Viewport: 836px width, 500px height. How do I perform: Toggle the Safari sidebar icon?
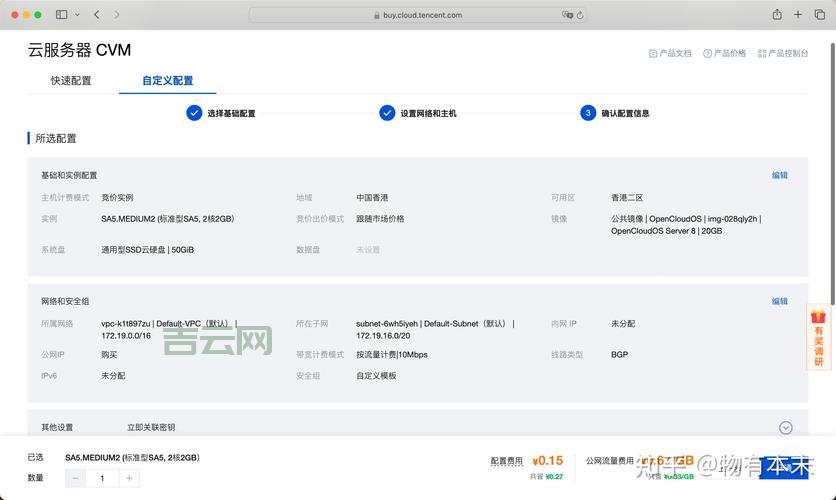tap(61, 15)
